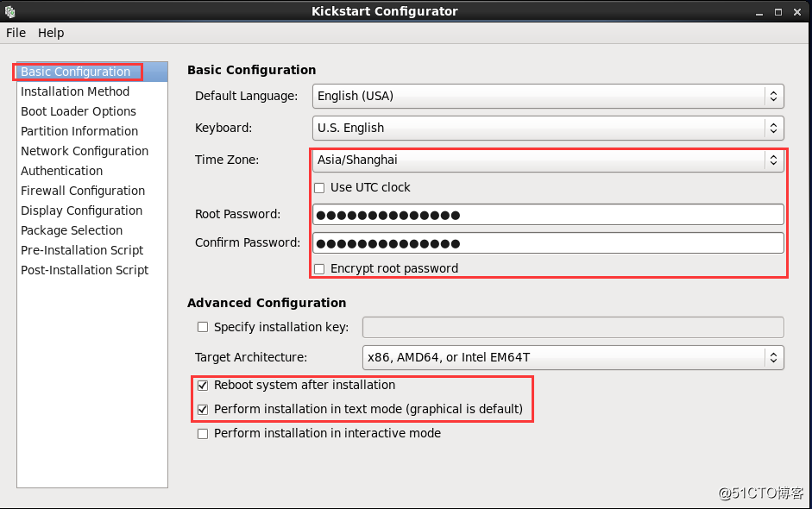The height and width of the screenshot is (509, 812).
Task: Tick Encrypt root password checkbox
Action: pyautogui.click(x=319, y=269)
